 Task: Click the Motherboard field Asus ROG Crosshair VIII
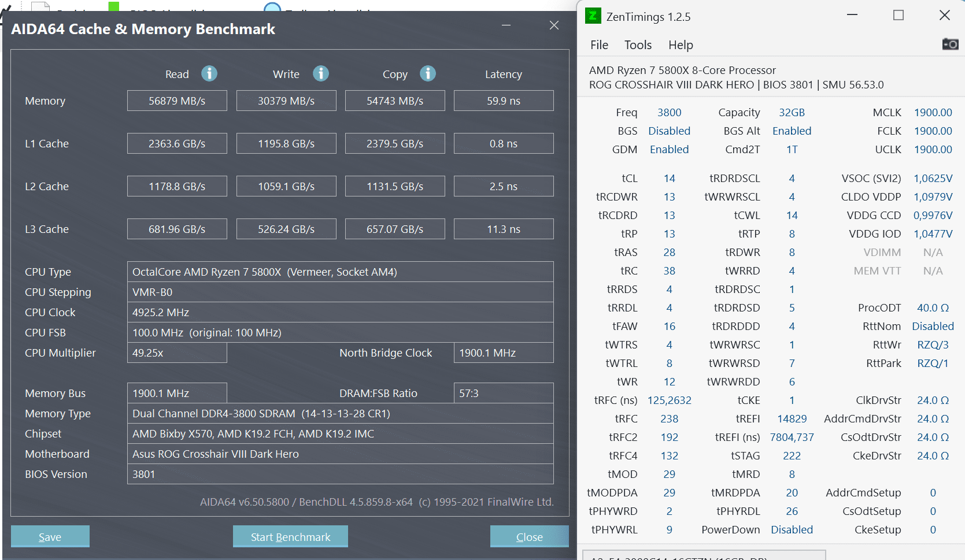[341, 454]
